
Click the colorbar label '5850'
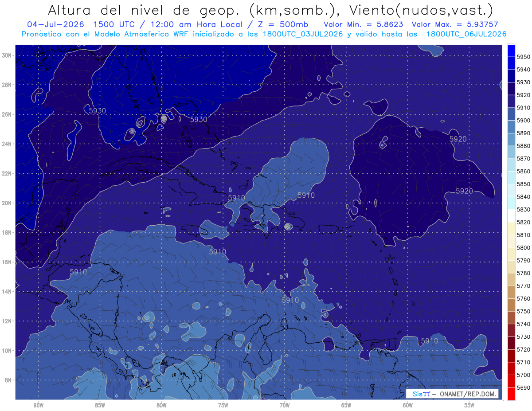coord(524,184)
